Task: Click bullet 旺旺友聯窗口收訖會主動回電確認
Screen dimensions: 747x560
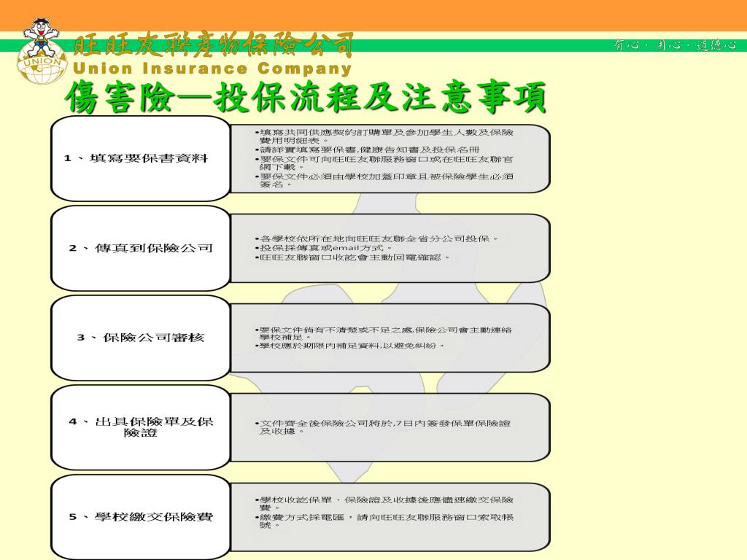Action: click(352, 257)
